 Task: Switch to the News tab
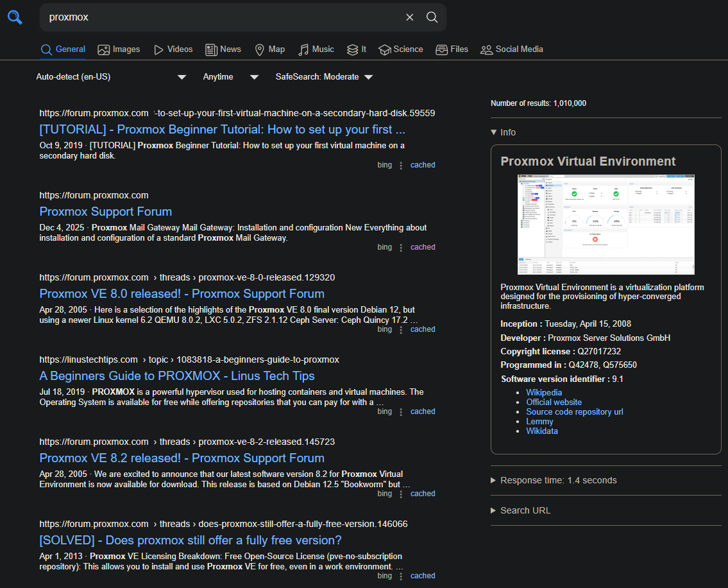[x=223, y=49]
